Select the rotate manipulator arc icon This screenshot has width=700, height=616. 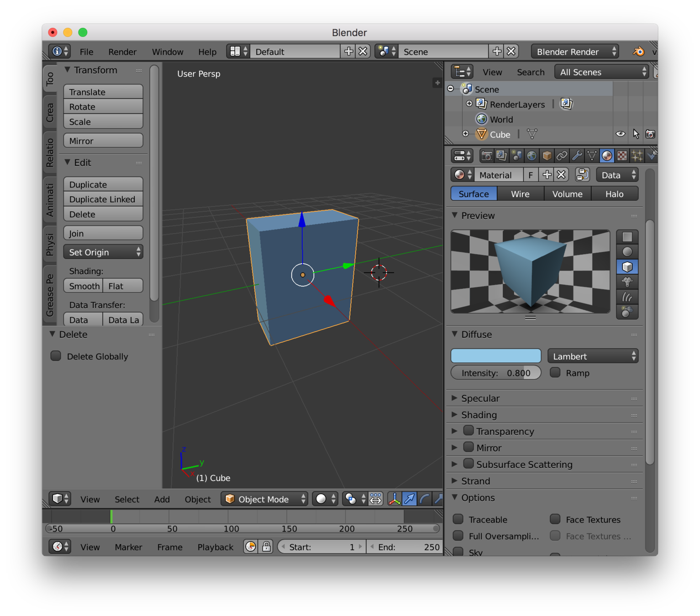tap(425, 499)
